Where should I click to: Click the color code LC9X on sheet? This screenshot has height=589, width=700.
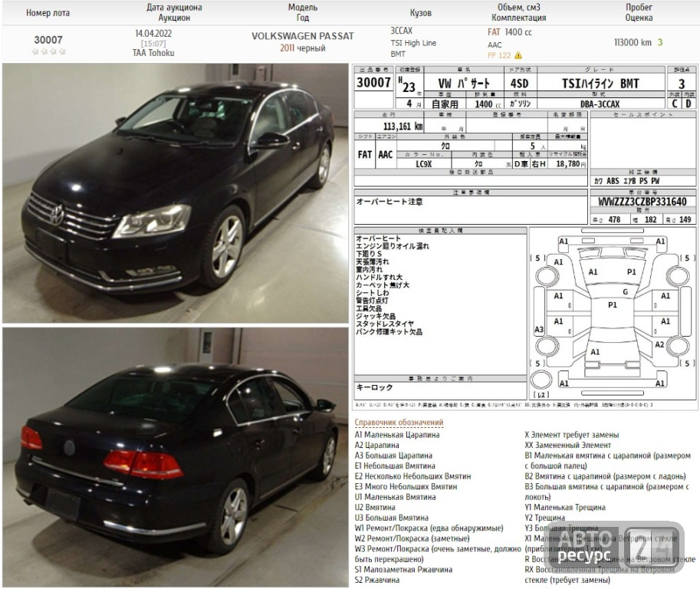[424, 164]
